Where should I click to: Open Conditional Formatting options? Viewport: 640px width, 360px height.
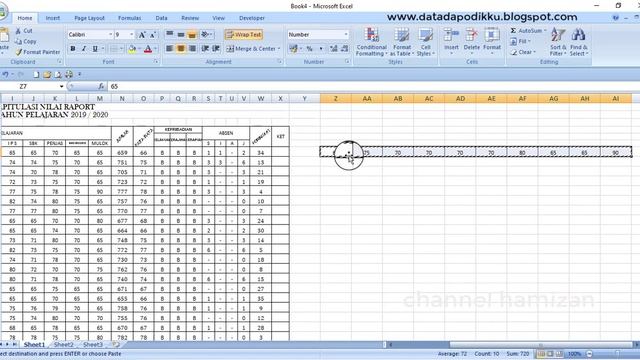tap(371, 42)
